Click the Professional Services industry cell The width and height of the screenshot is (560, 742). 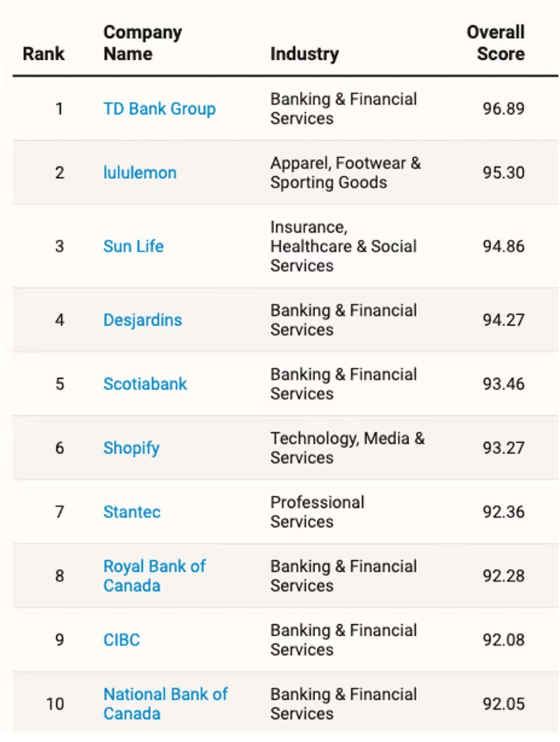[x=317, y=512]
